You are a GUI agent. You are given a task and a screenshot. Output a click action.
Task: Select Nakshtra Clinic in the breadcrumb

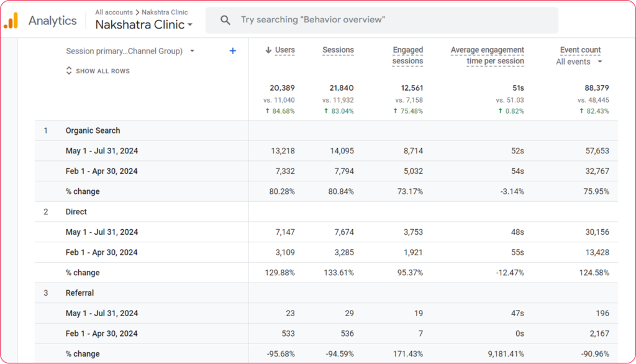coord(164,12)
